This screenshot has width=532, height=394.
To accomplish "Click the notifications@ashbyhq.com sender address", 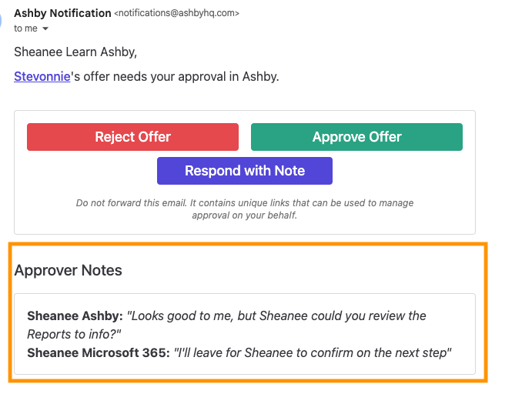I will point(176,13).
